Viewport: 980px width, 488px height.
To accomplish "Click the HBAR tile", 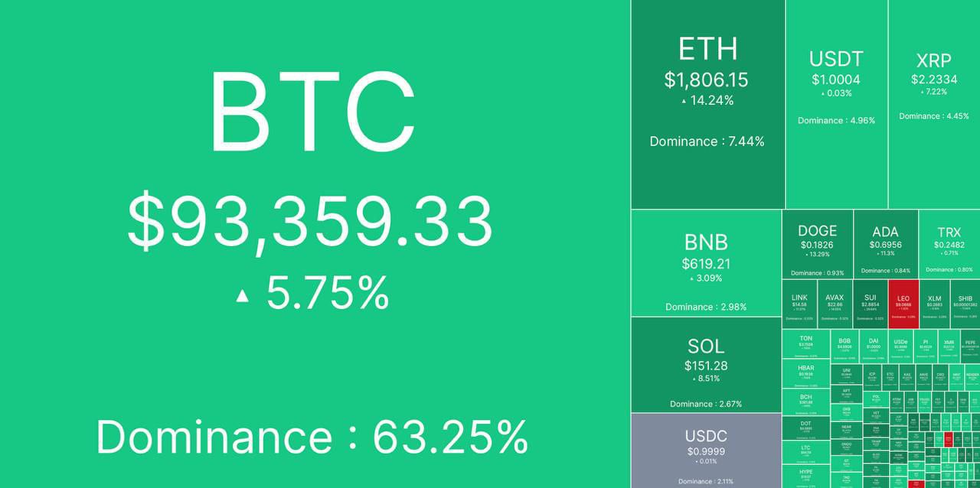I will pos(806,375).
